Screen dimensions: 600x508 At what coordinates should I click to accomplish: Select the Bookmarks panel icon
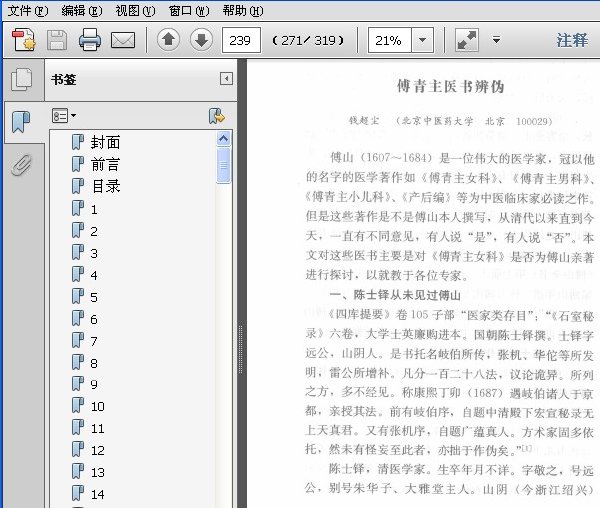[x=21, y=122]
